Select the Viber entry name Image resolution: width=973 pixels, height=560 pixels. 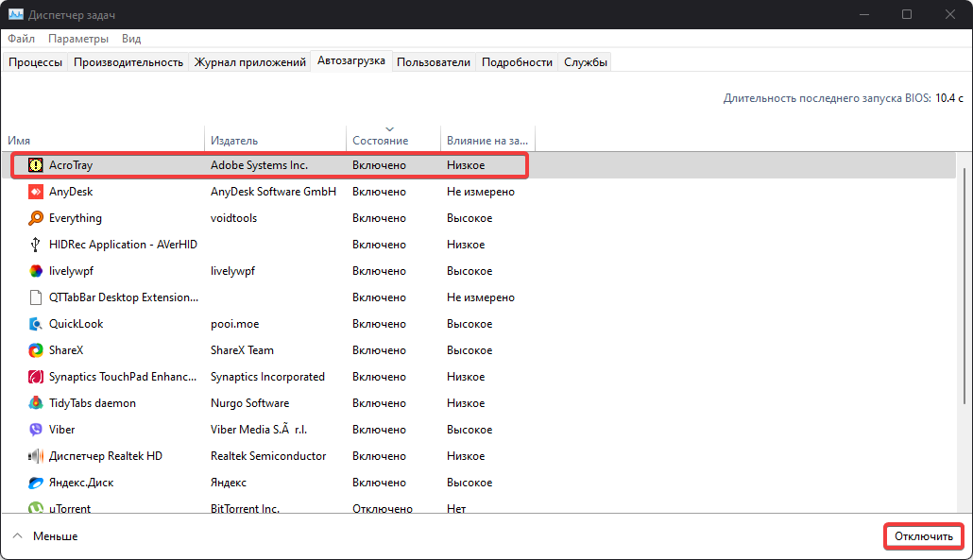click(x=62, y=430)
